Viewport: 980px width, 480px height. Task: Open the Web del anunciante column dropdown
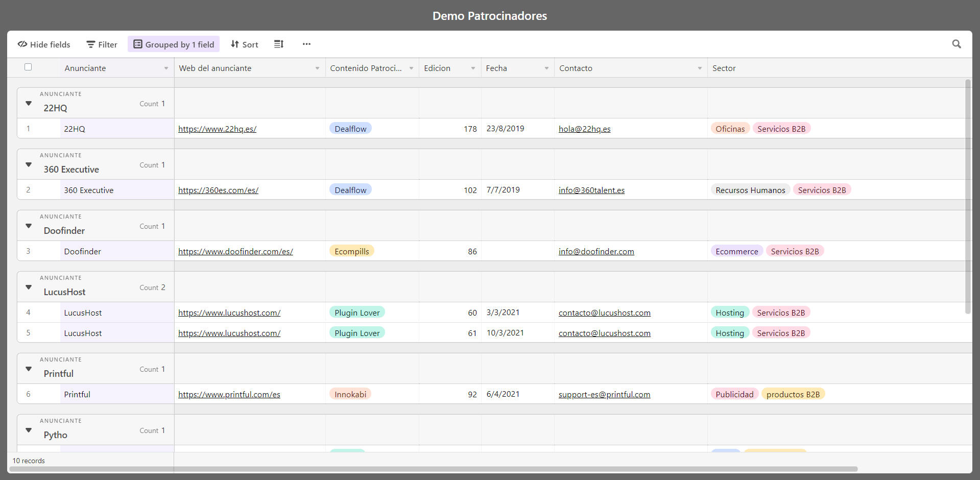click(x=317, y=68)
